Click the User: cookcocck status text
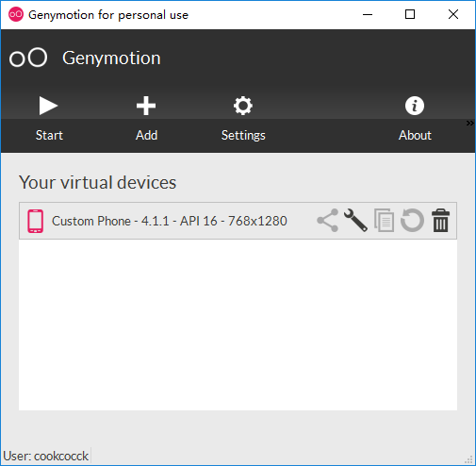 (x=46, y=456)
